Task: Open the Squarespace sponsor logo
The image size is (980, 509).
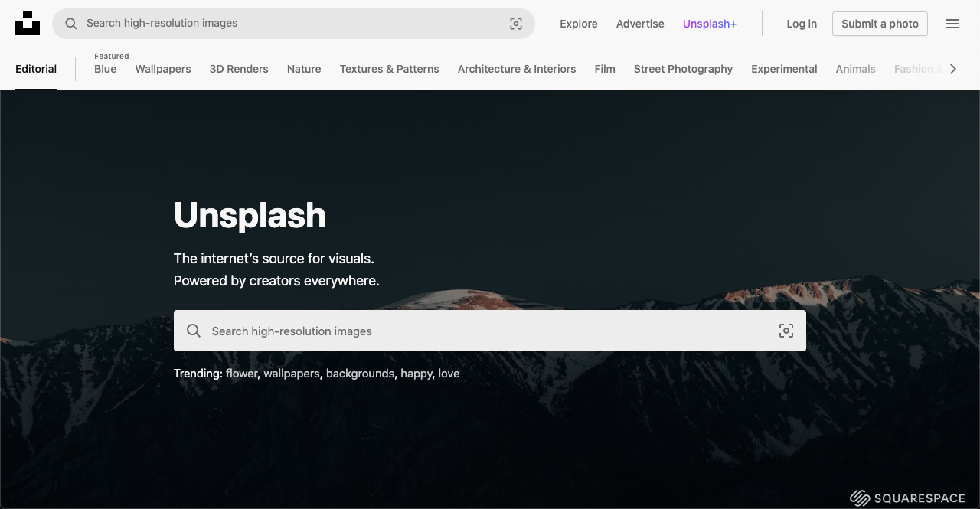Action: click(x=907, y=498)
